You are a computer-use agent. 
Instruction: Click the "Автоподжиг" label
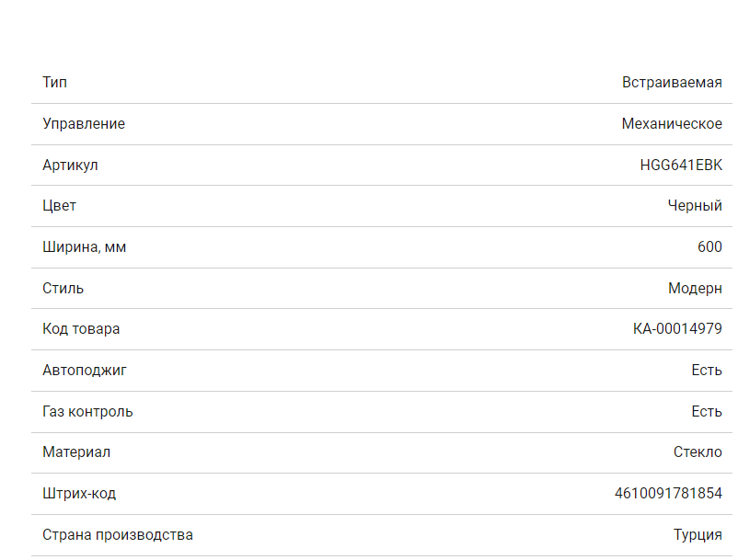[x=85, y=371]
